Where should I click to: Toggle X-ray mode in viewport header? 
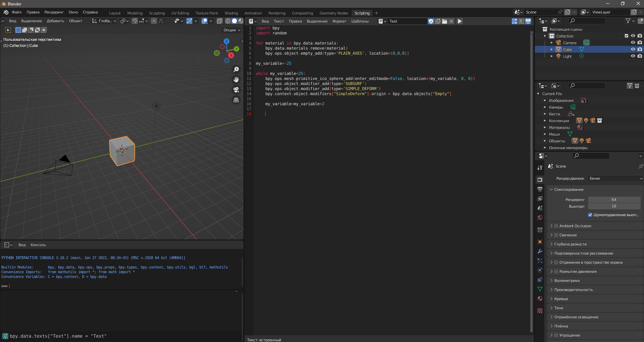point(220,21)
